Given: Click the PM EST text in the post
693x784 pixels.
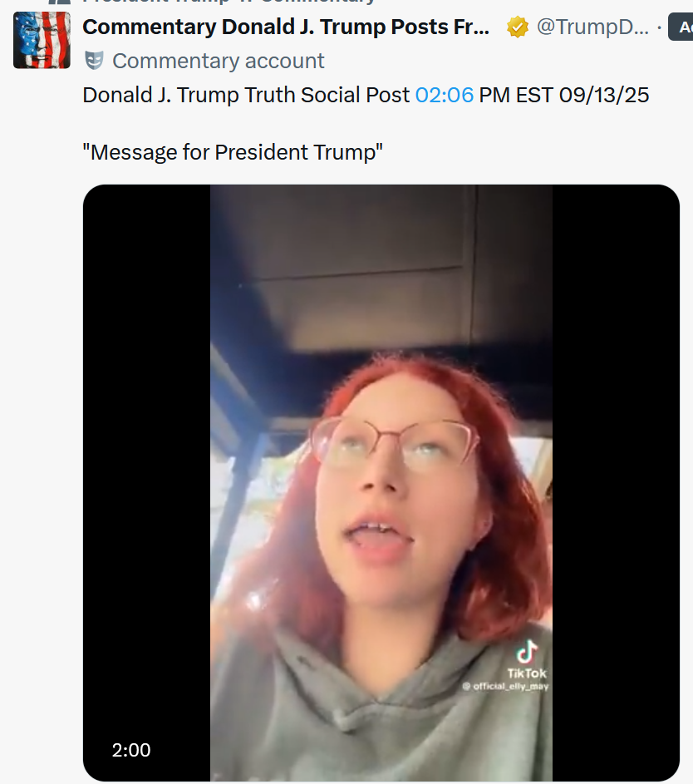Looking at the screenshot, I should coord(515,95).
